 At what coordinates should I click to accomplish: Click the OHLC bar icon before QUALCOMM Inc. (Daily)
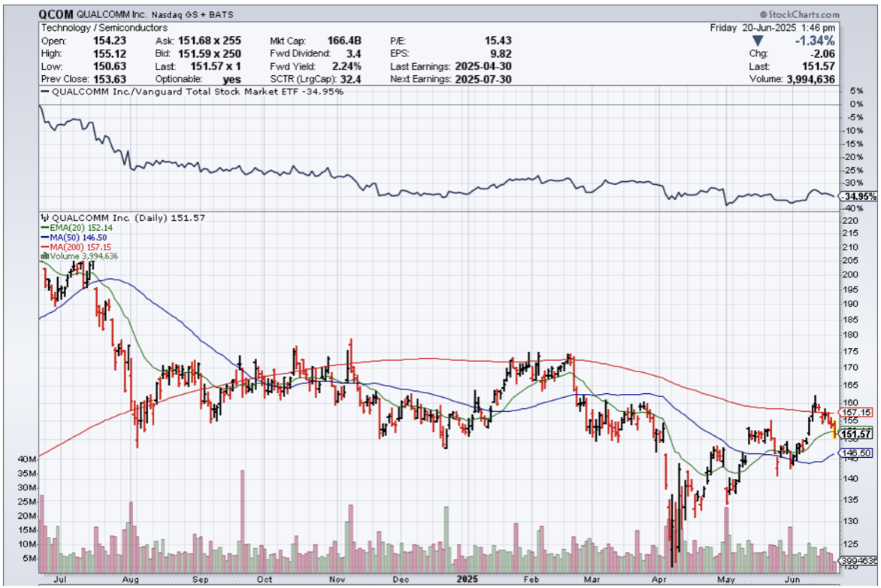pos(43,218)
